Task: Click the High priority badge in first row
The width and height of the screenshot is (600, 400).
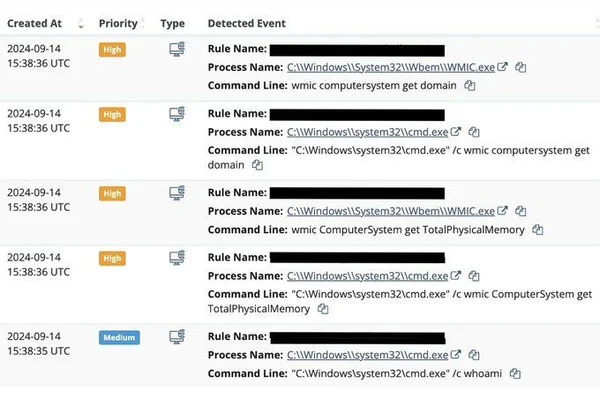Action: [x=112, y=49]
